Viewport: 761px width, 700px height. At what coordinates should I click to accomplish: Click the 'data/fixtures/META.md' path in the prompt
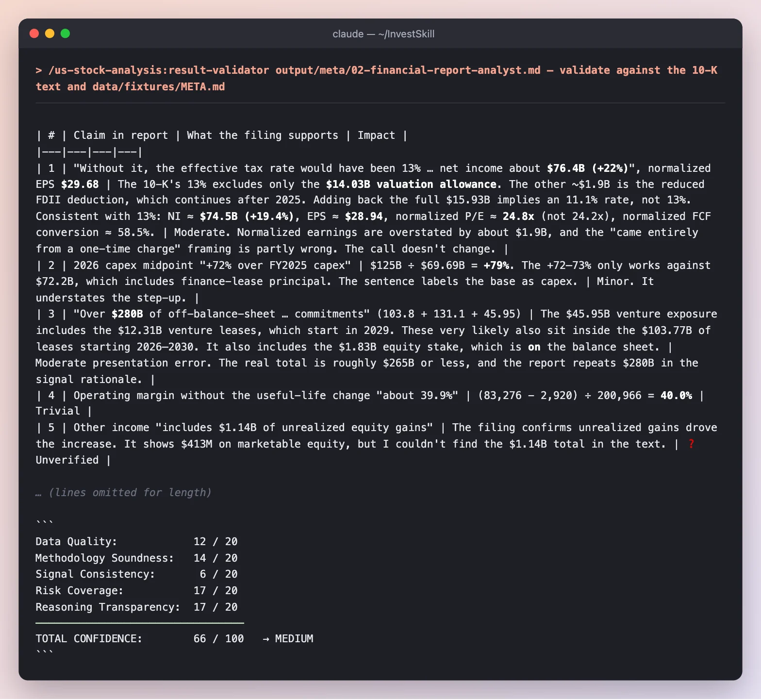coord(159,87)
